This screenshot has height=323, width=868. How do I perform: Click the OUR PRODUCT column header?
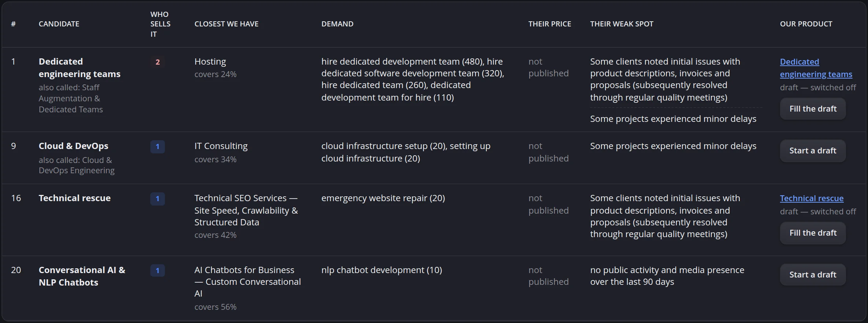pyautogui.click(x=806, y=24)
